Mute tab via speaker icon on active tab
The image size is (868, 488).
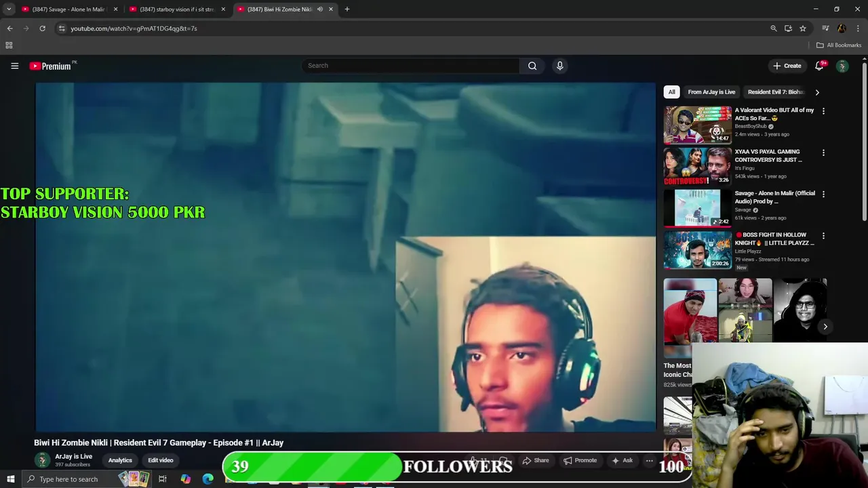[320, 9]
